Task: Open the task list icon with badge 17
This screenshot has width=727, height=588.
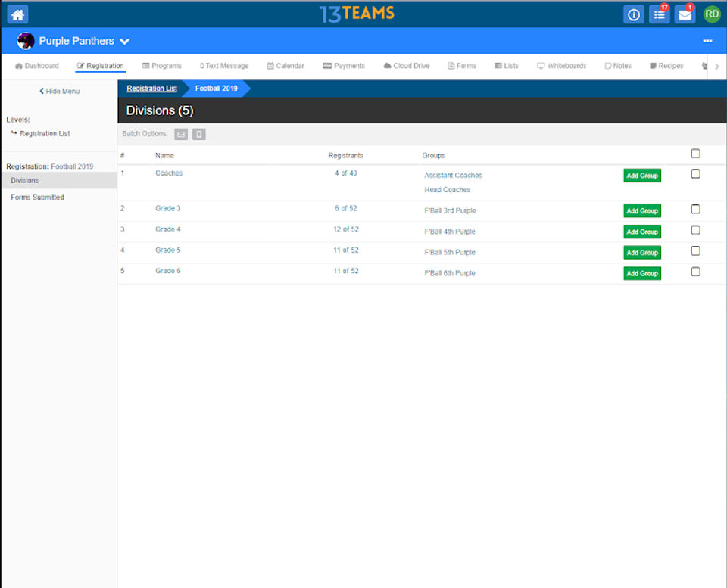Action: pyautogui.click(x=659, y=15)
